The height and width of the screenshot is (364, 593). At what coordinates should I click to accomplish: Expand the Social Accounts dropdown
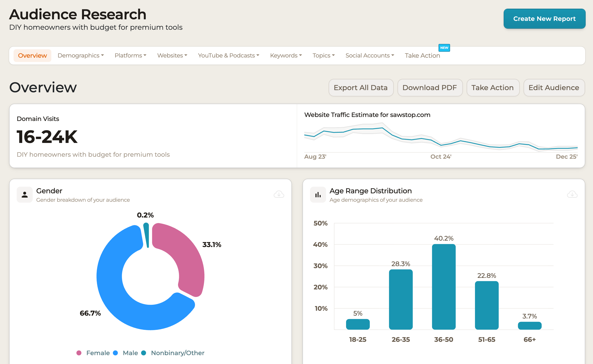[370, 55]
